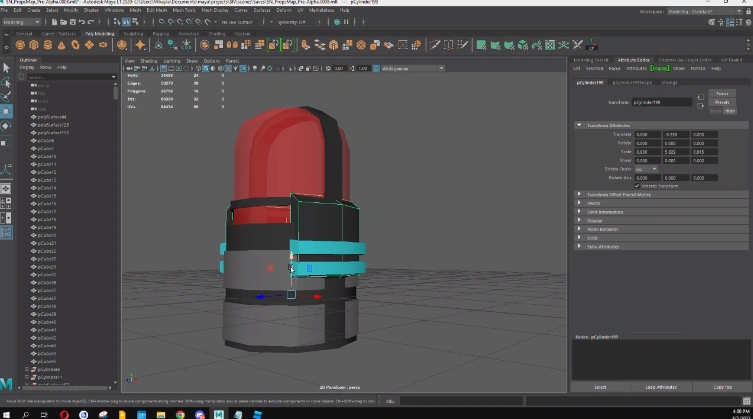Click the Select tool arrow in toolbox
Screen dimensions: 753x419
coord(7,68)
